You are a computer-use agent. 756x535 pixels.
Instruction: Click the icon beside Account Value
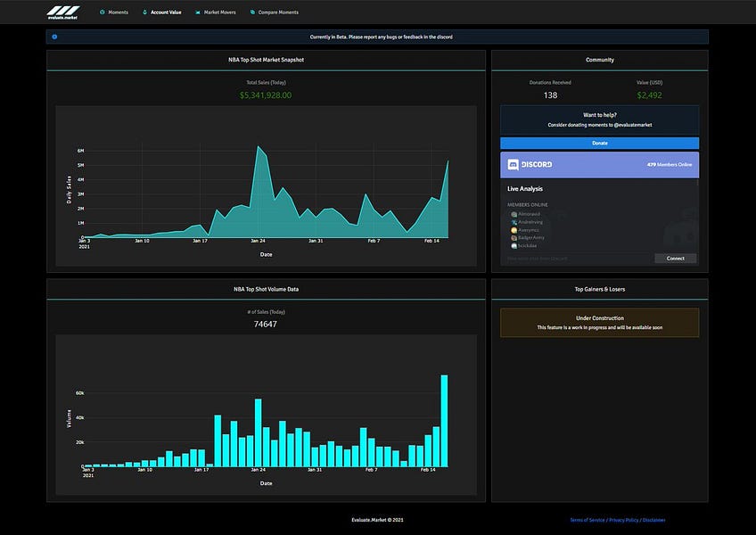[x=144, y=12]
